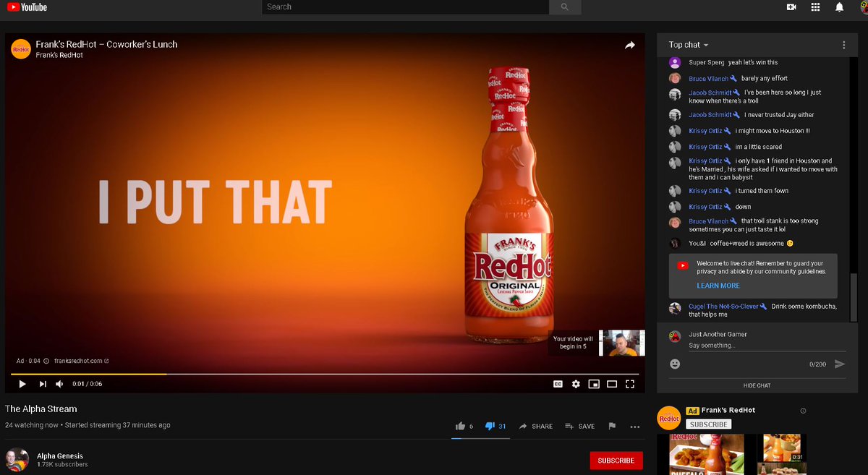Viewport: 868px width, 475px height.
Task: Click LEARN MORE in chat welcome notice
Action: pos(718,286)
